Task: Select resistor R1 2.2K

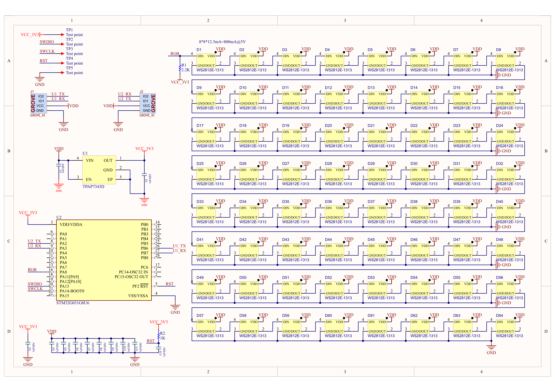Action: coord(180,68)
